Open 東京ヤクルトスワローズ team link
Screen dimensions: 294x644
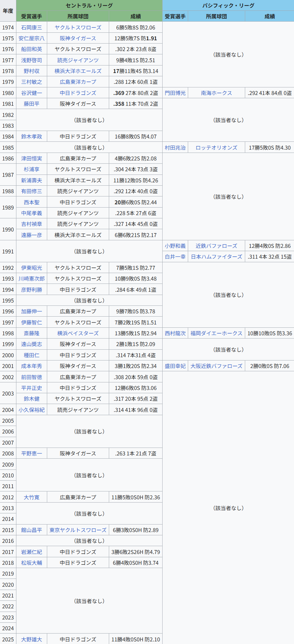pyautogui.click(x=78, y=530)
